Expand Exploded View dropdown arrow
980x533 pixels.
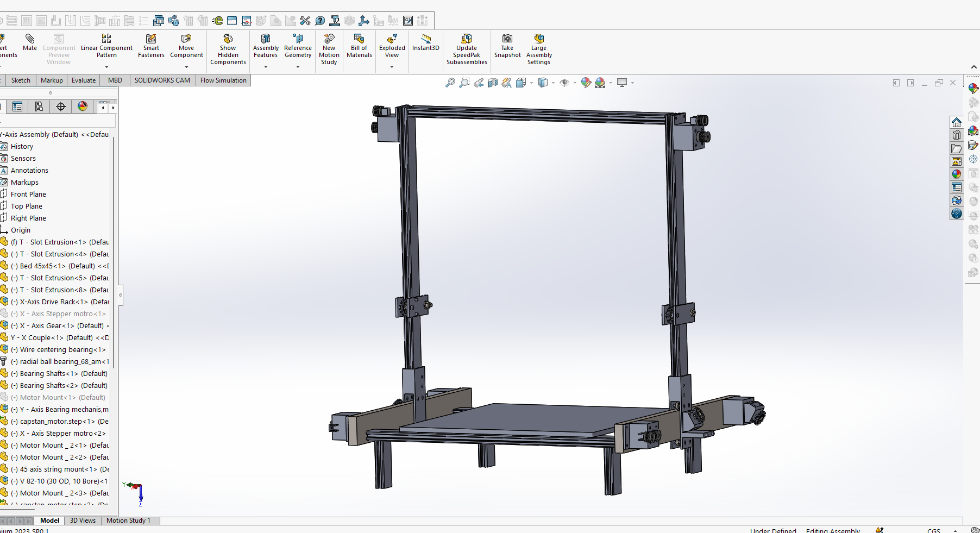point(392,67)
